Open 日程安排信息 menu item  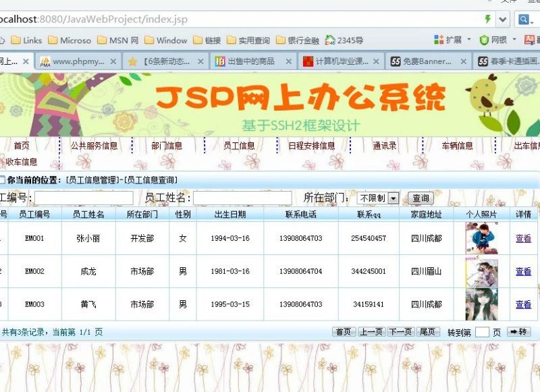pyautogui.click(x=312, y=146)
